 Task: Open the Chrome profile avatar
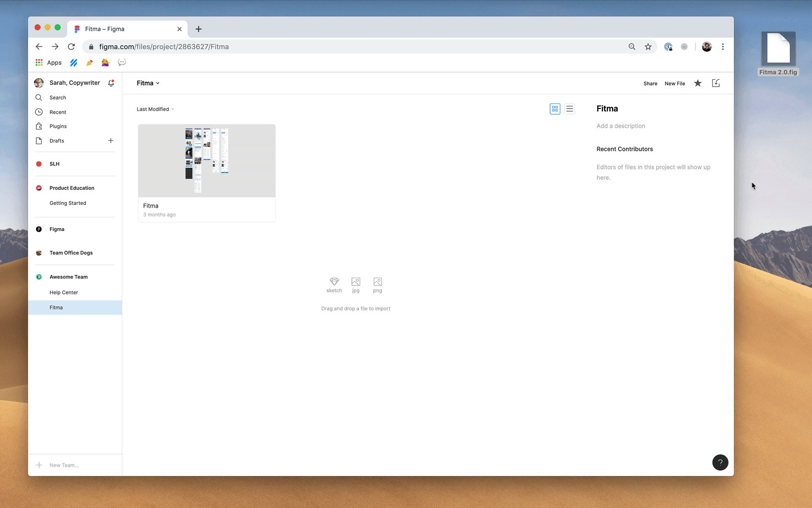pyautogui.click(x=707, y=47)
